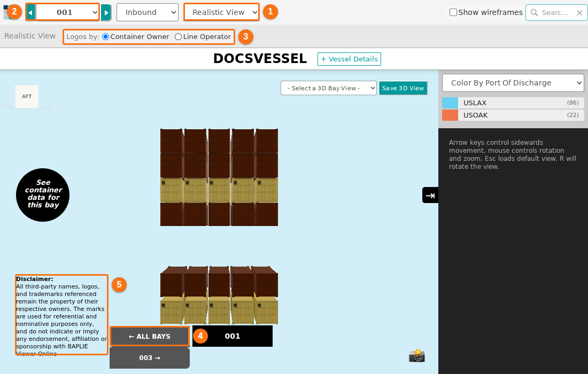Click the DOCSVESSEL vessel name
The image size is (588, 374).
260,59
